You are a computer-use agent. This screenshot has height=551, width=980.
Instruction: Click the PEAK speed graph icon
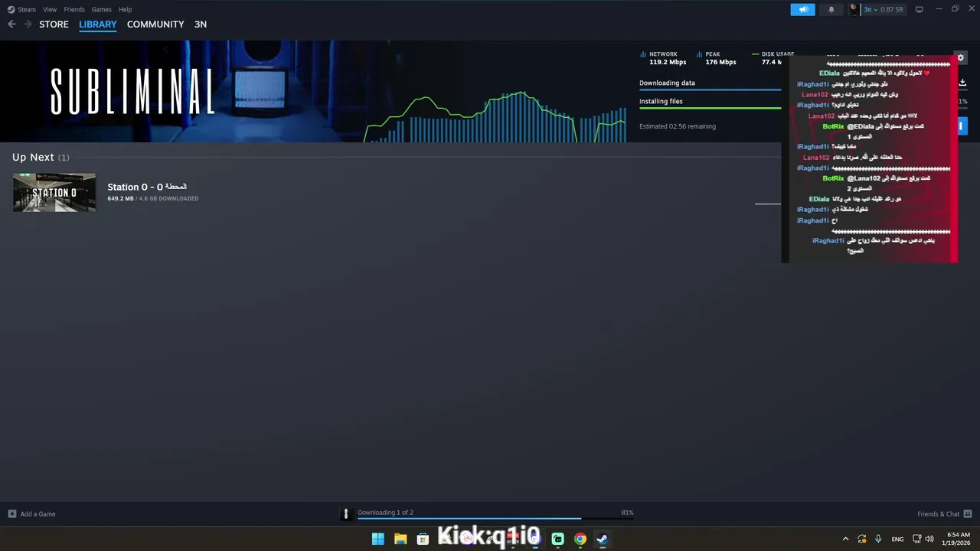point(699,54)
